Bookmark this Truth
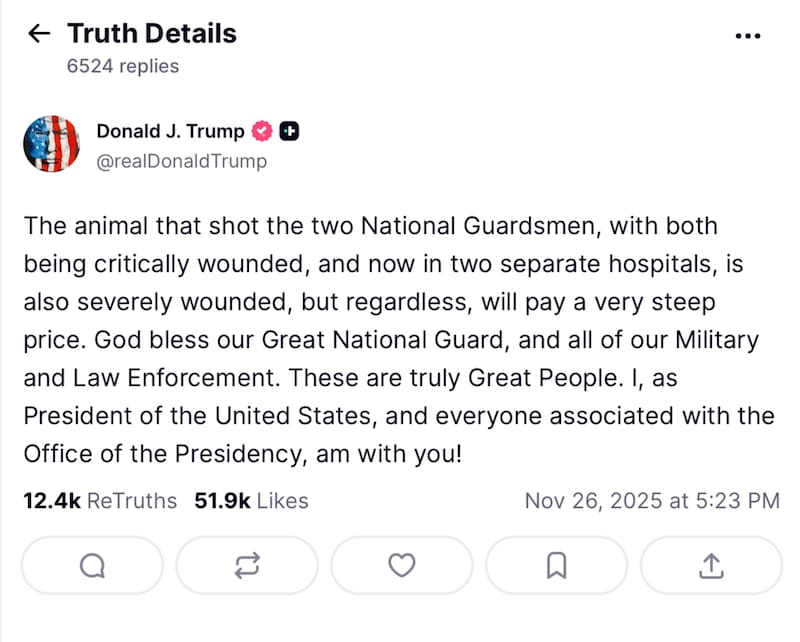This screenshot has width=800, height=642. (557, 566)
